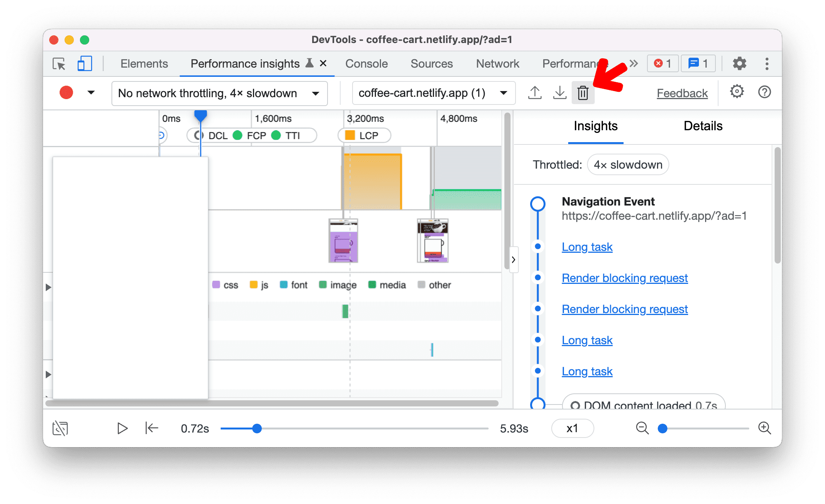Click the upload/export recording icon

[534, 93]
